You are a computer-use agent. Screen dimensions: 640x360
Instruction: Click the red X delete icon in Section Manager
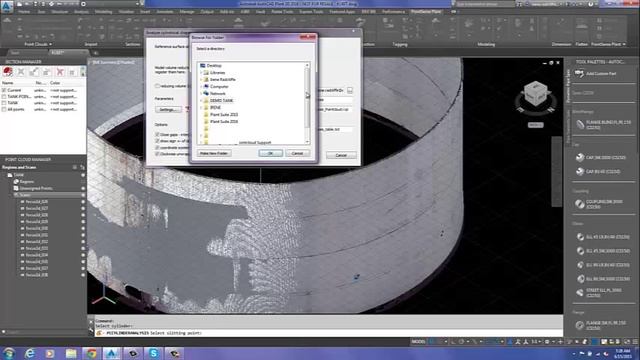[60, 72]
